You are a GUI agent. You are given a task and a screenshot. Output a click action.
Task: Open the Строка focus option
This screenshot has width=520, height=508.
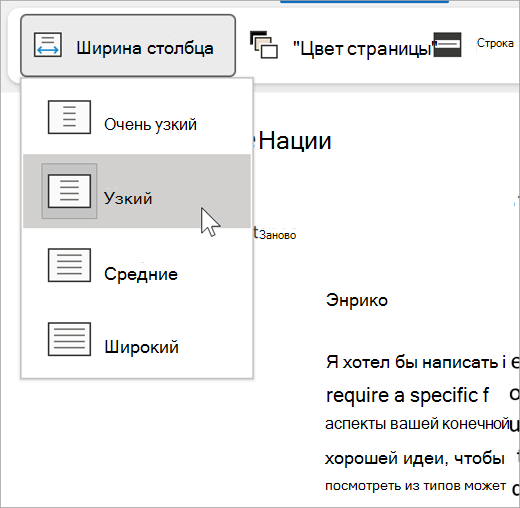coord(495,43)
